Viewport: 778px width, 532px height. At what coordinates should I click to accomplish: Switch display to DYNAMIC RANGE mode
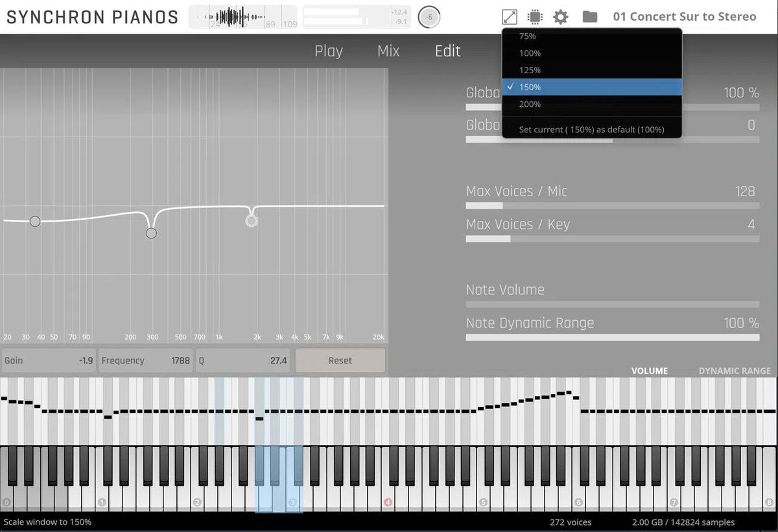coord(734,371)
